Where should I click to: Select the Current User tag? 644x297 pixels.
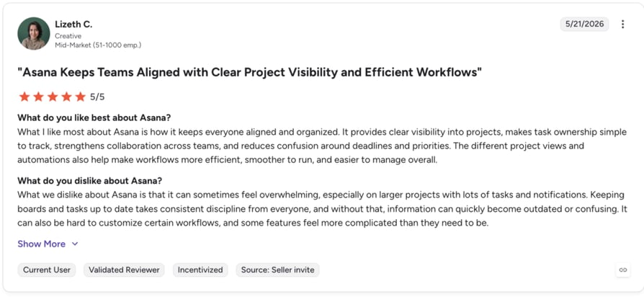click(47, 270)
